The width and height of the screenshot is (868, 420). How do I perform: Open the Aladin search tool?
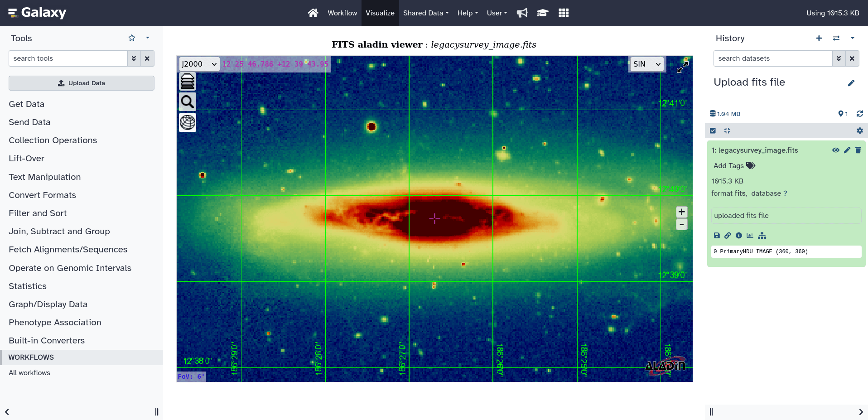pos(187,101)
